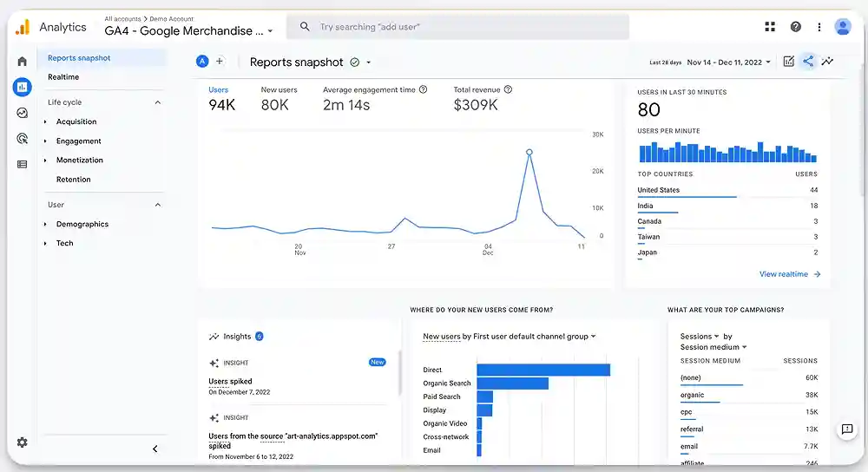The image size is (868, 472).
Task: Open the Explore icon in left rail
Action: point(23,113)
